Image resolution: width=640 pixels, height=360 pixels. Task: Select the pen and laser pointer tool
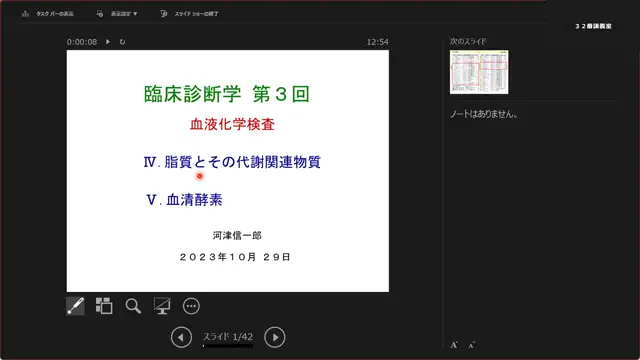tap(76, 306)
